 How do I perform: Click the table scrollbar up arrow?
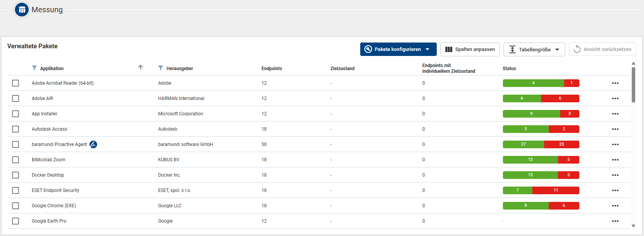[x=633, y=64]
